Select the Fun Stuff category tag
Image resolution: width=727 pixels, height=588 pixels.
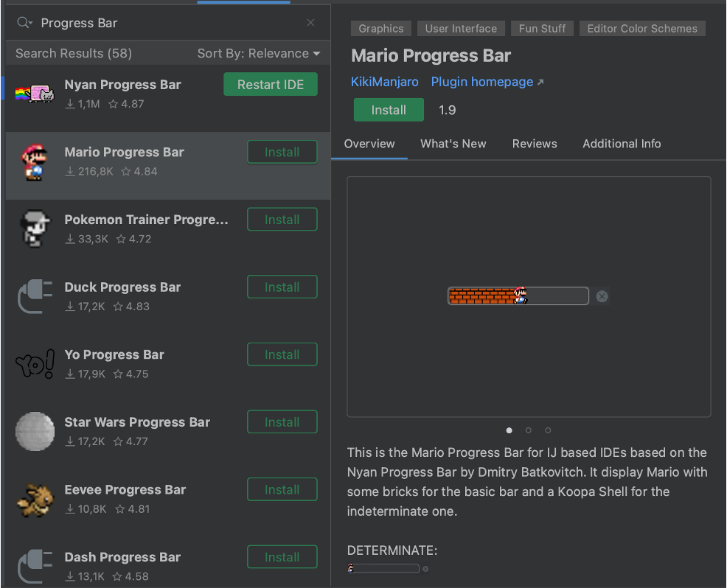542,28
